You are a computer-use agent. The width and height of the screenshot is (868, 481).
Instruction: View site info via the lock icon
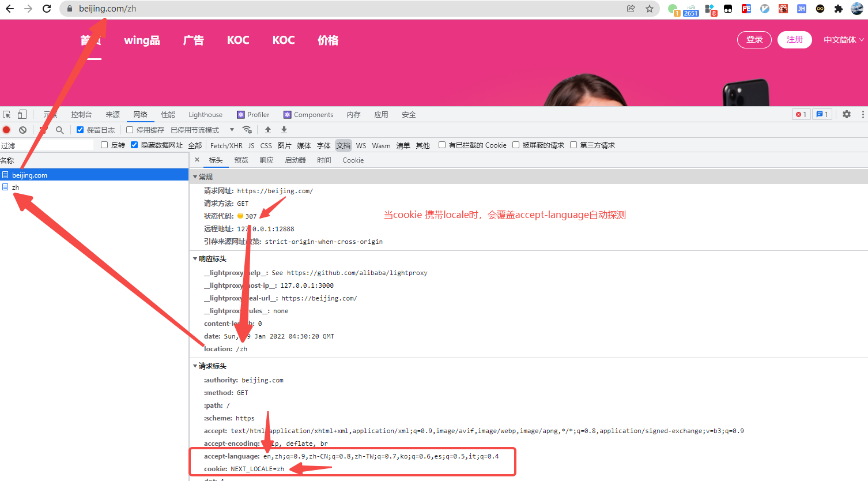[70, 9]
